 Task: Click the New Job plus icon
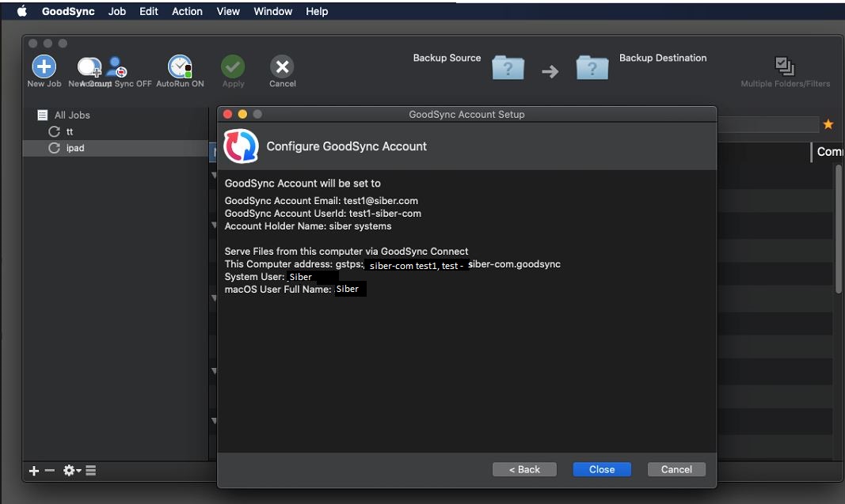pos(43,66)
